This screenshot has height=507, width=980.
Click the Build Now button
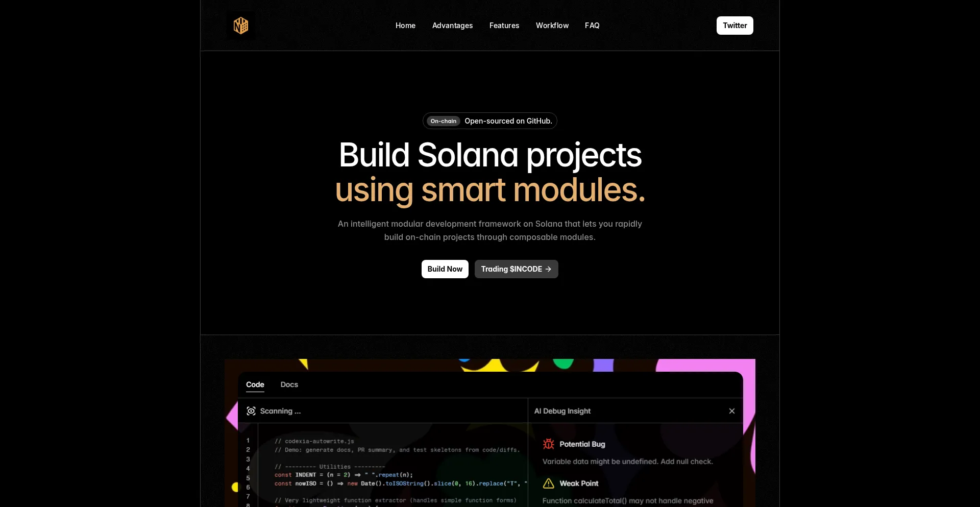[x=445, y=269]
